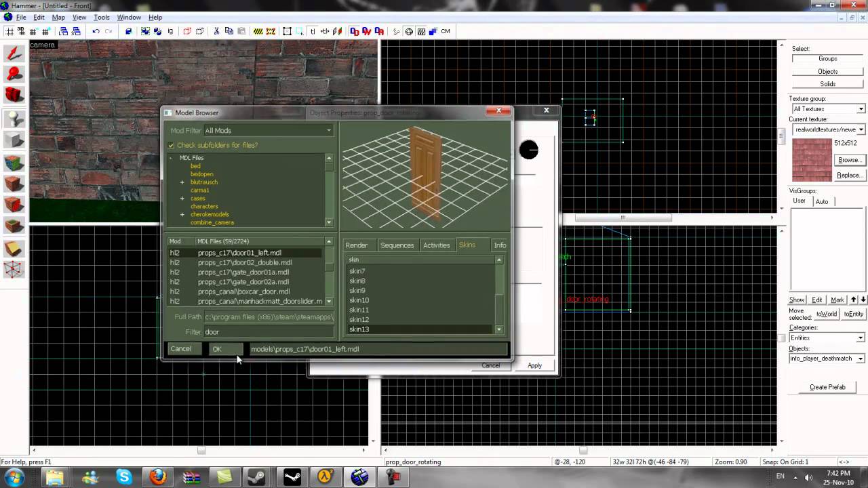Select the Block tool
Screen dimensions: 868x488
coord(14,140)
